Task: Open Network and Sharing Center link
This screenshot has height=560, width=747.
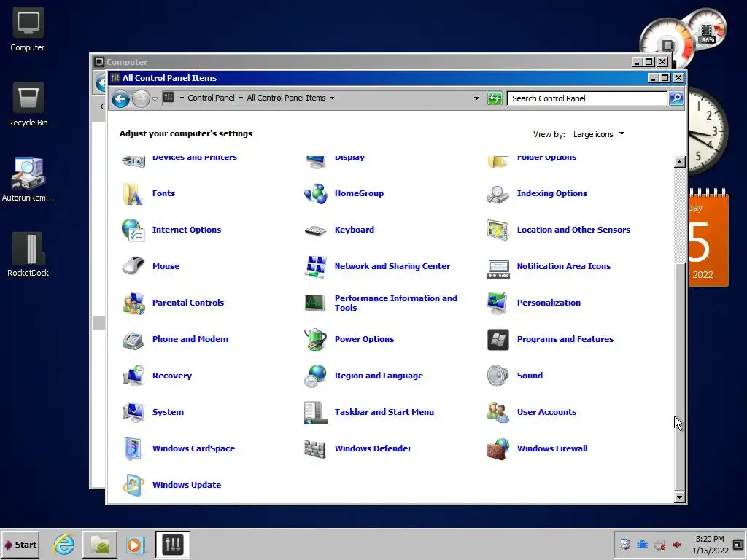Action: coord(392,266)
